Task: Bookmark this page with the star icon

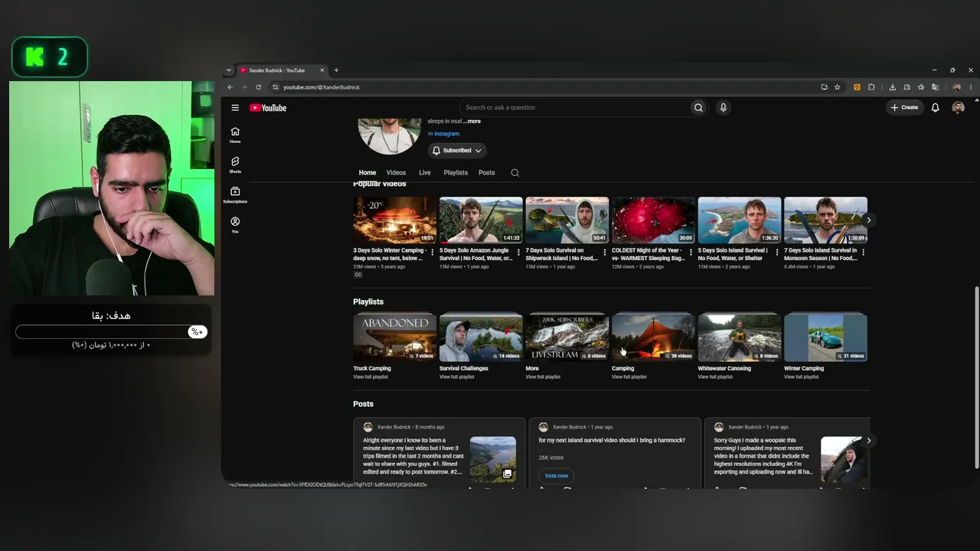Action: pyautogui.click(x=838, y=87)
